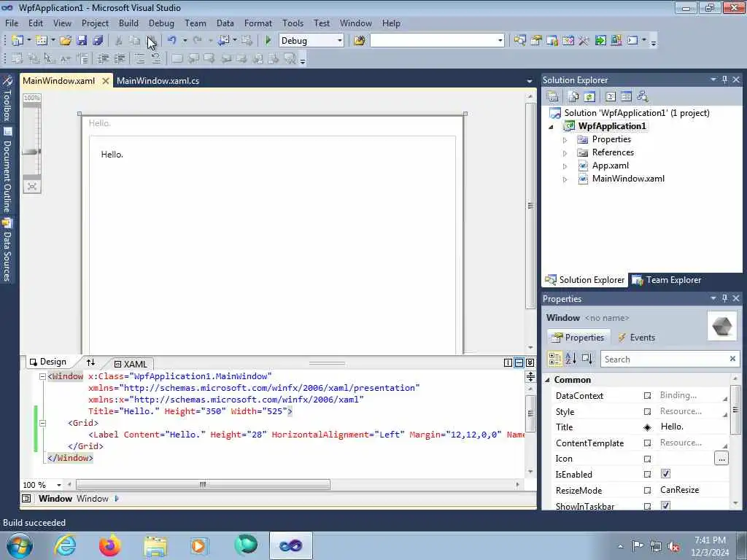
Task: Expand the Properties folder node
Action: (565, 140)
